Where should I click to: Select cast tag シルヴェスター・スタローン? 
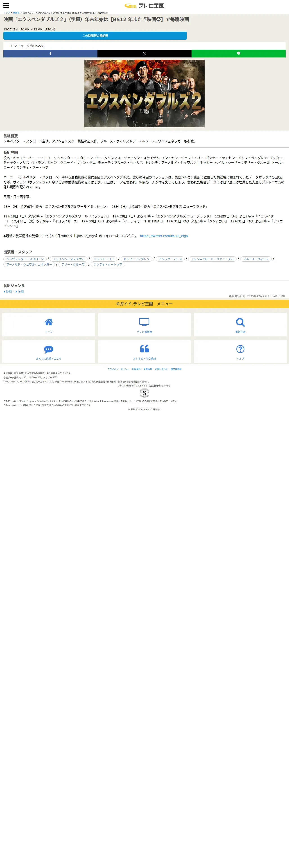point(25,259)
